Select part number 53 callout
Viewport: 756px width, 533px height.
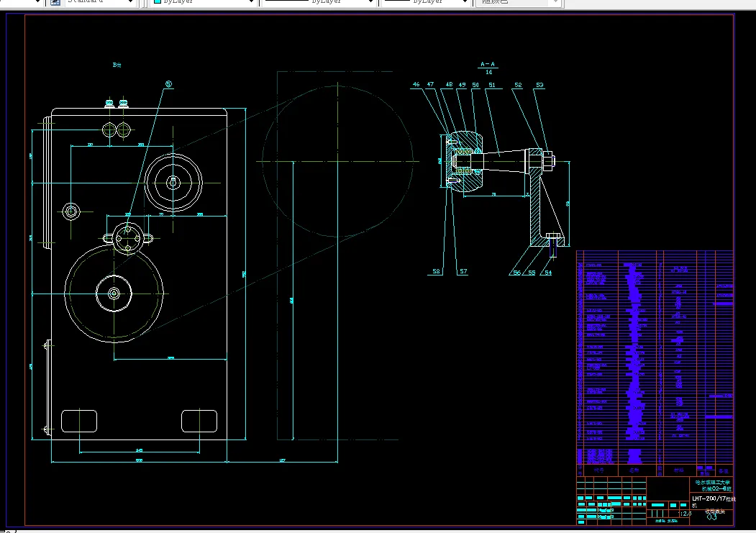(539, 85)
